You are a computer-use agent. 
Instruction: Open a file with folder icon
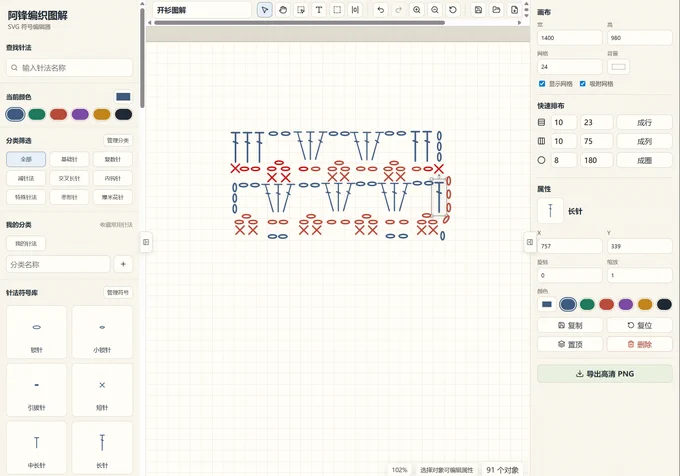click(497, 10)
